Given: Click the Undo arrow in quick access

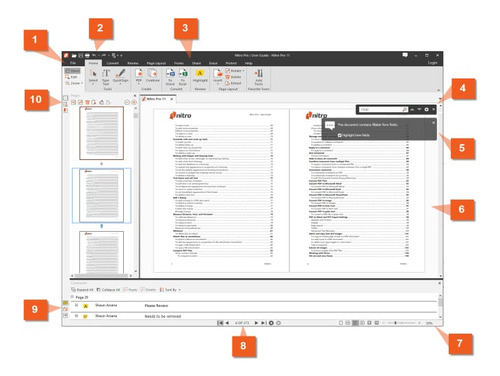Looking at the screenshot, I should [94, 55].
